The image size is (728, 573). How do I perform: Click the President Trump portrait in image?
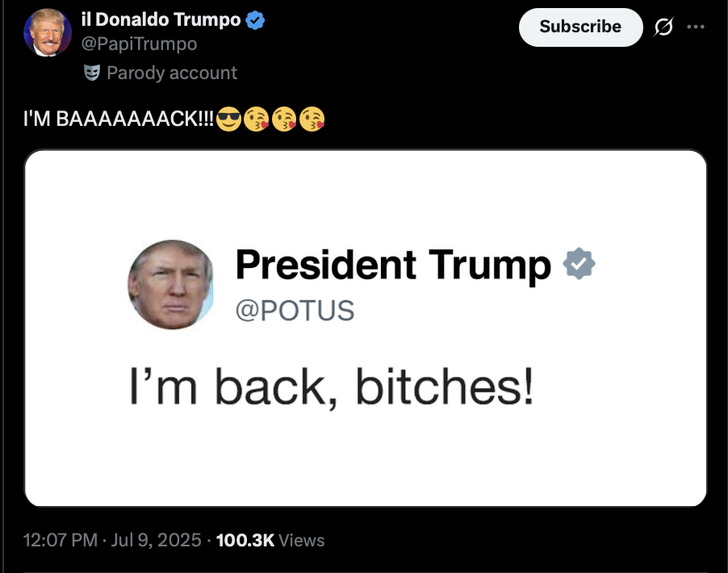pyautogui.click(x=170, y=284)
